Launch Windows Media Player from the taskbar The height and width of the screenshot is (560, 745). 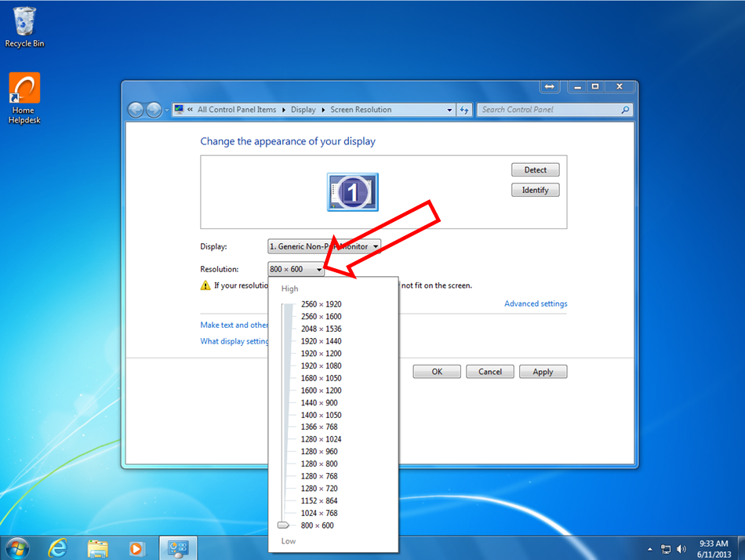(138, 547)
